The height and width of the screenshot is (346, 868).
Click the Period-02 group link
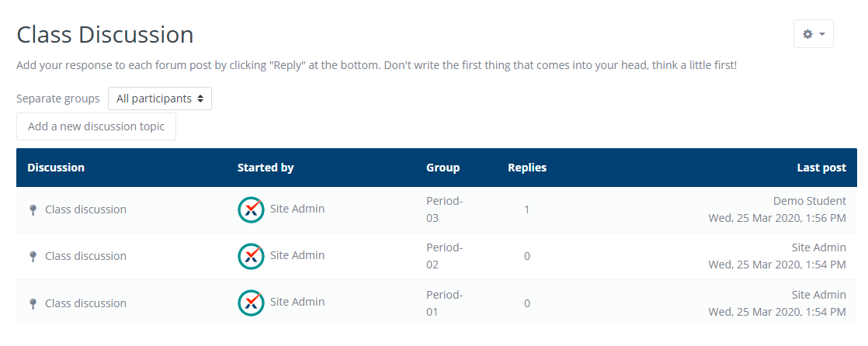443,256
